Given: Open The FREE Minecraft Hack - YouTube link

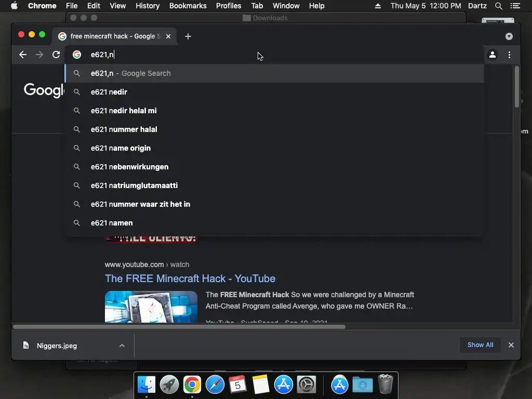Looking at the screenshot, I should 190,278.
